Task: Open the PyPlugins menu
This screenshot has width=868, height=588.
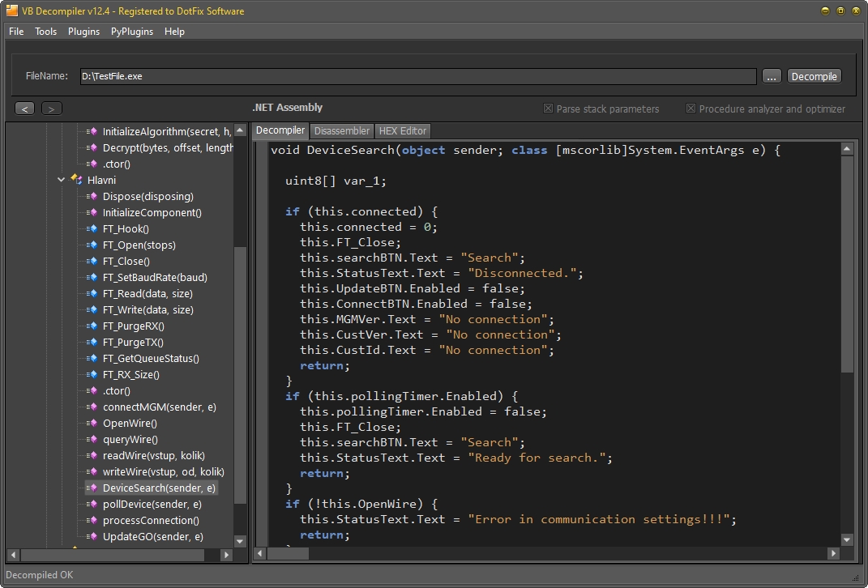Action: 132,32
